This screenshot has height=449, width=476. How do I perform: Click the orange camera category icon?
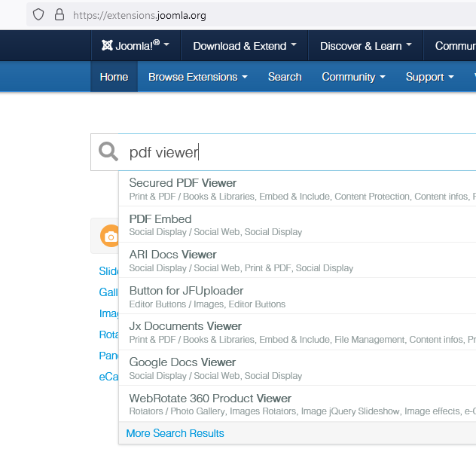tap(110, 236)
